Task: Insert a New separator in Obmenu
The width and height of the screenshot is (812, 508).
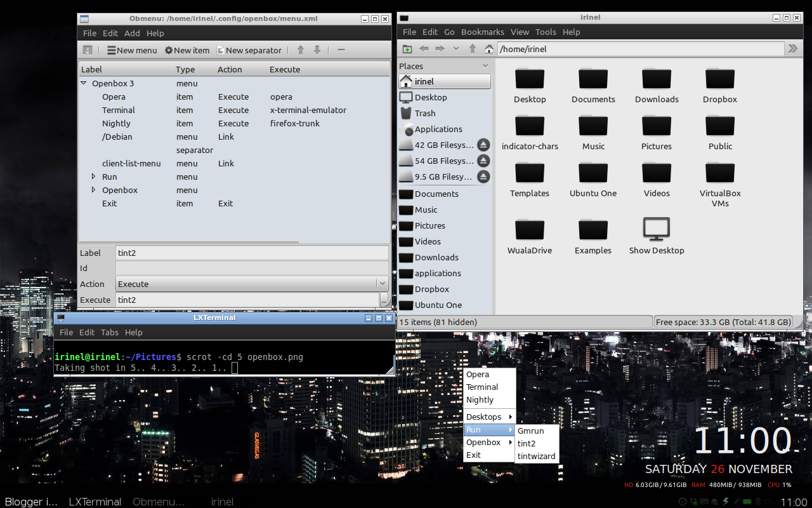Action: click(249, 50)
